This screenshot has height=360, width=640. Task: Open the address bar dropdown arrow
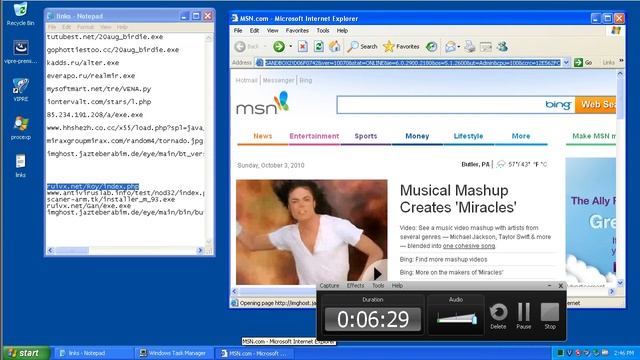point(566,62)
